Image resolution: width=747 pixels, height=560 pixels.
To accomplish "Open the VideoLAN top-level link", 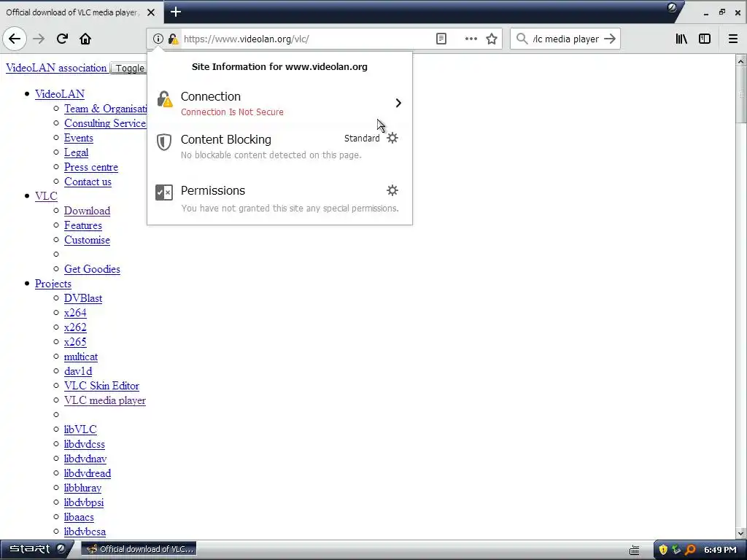I will (60, 94).
